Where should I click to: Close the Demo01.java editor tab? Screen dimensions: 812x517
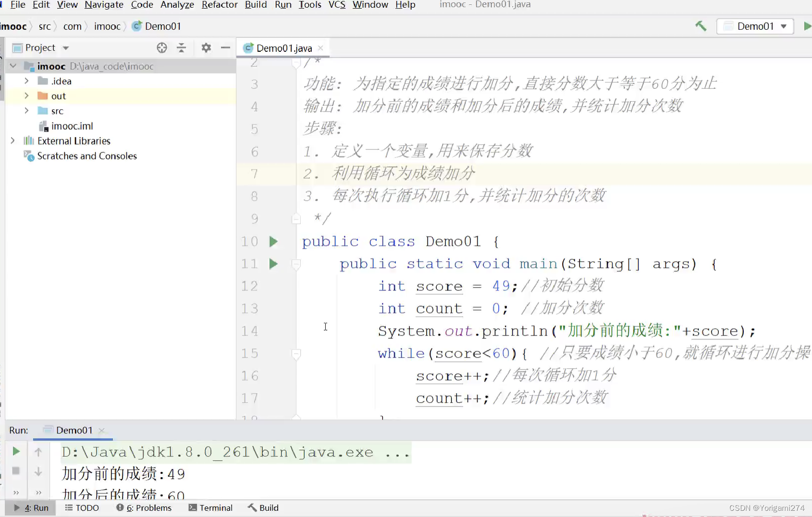[320, 48]
